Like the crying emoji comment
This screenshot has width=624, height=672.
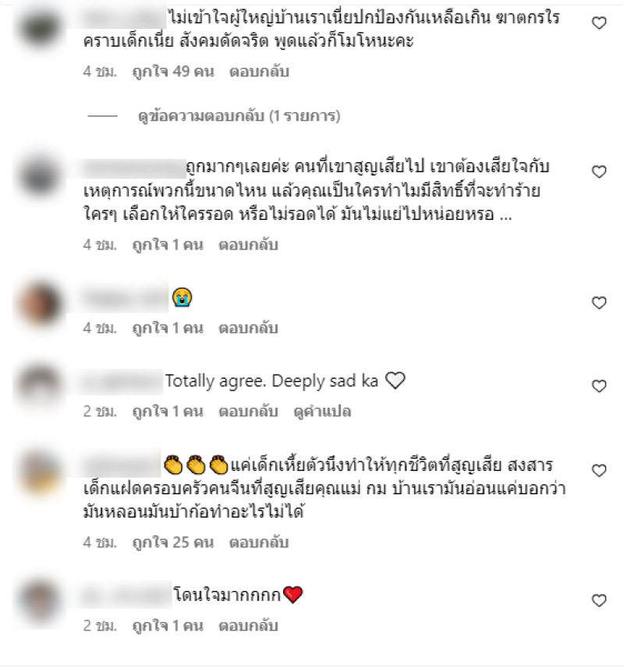click(599, 302)
